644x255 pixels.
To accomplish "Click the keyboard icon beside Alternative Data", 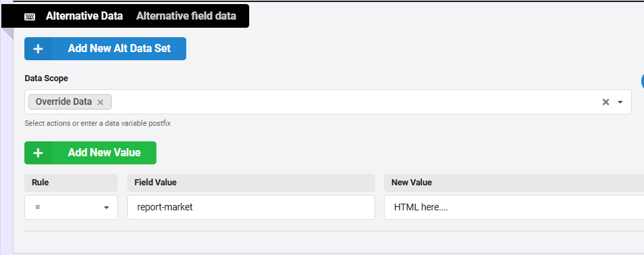I will [30, 16].
